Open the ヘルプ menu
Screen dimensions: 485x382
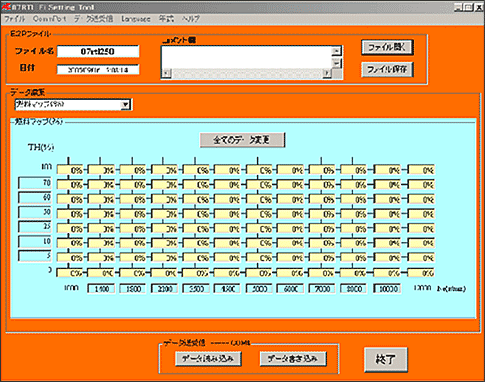click(190, 19)
